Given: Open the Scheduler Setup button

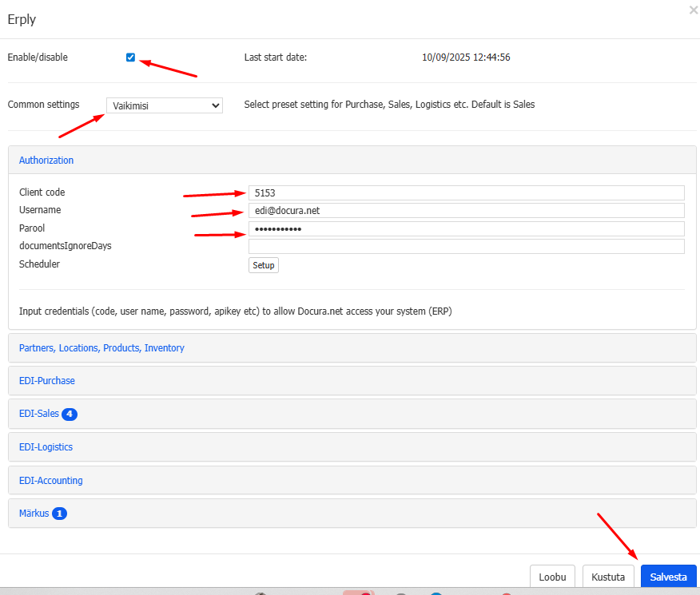Looking at the screenshot, I should pos(264,265).
